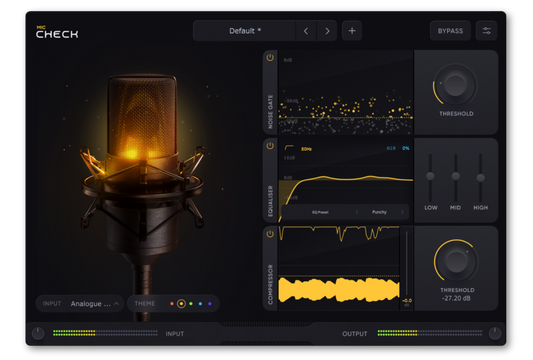This screenshot has height=360, width=533.
Task: Click the high-pass filter shape icon
Action: 289,148
